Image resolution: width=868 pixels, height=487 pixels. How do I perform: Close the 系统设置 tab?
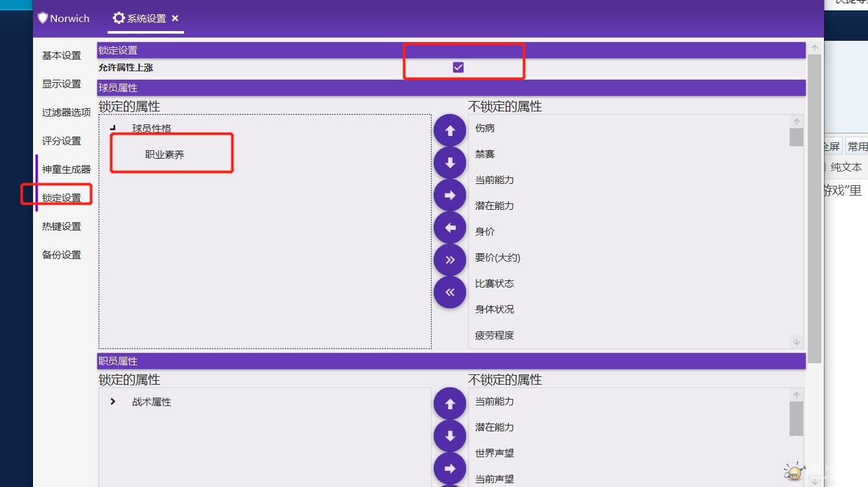[x=175, y=18]
